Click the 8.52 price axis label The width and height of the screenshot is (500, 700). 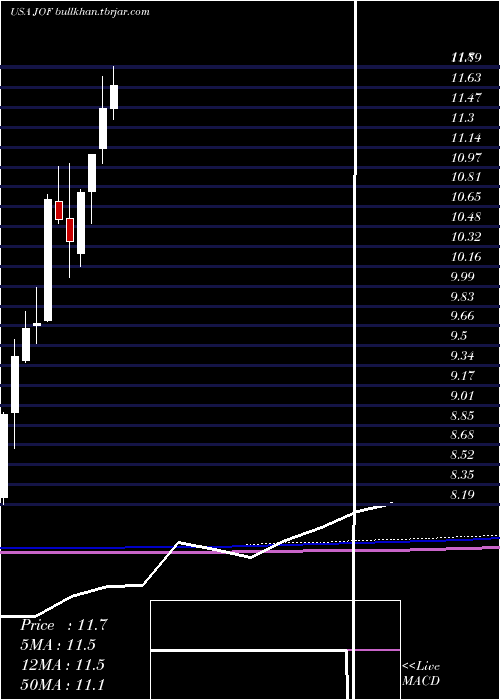(x=462, y=455)
